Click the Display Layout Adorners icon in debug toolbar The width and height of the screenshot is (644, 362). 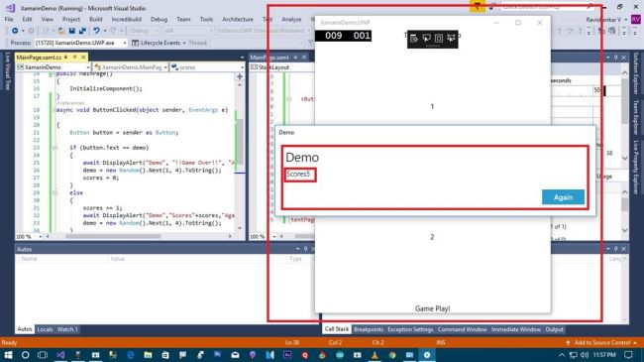(x=439, y=39)
